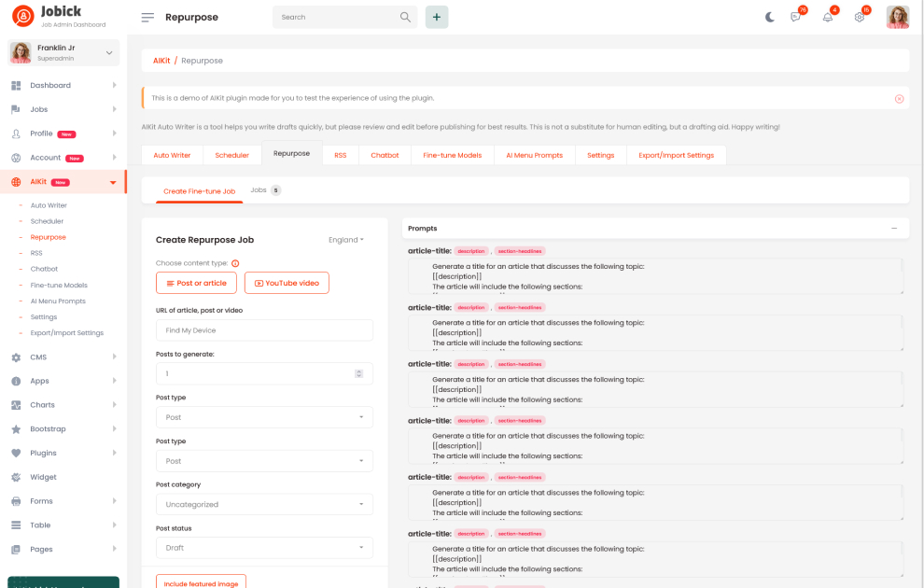Dismiss the AIKit demo notice

point(899,98)
